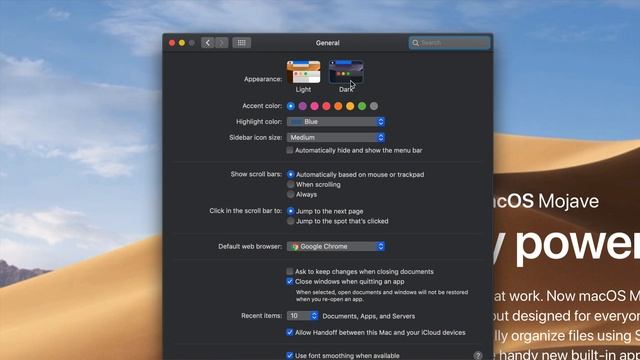Open the Default web browser dropdown

336,247
